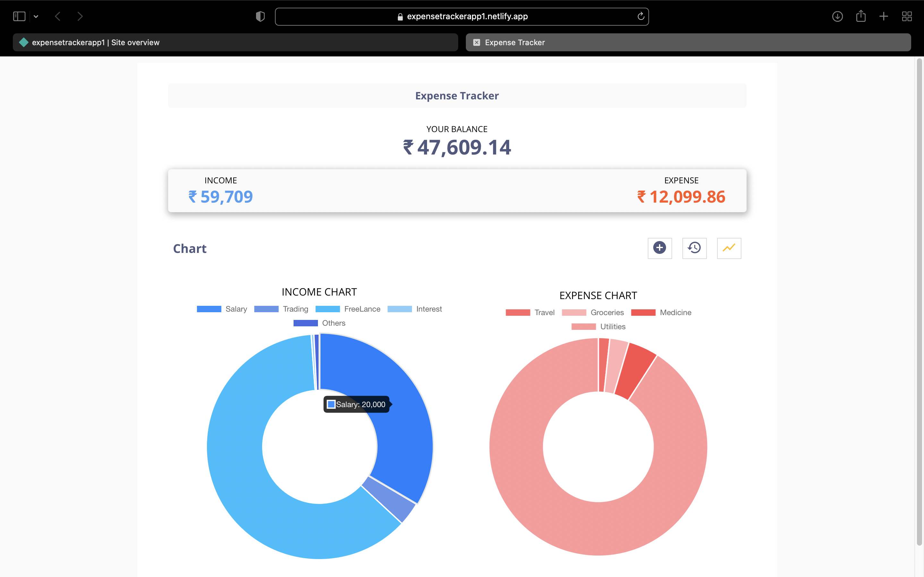
Task: Click the back navigation arrow
Action: coord(58,16)
